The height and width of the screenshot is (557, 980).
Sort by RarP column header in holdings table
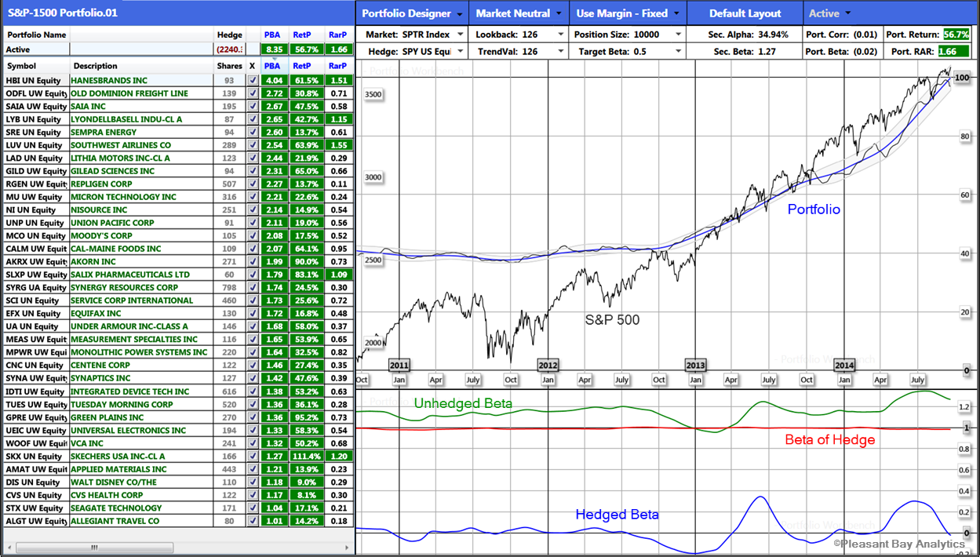click(x=337, y=66)
